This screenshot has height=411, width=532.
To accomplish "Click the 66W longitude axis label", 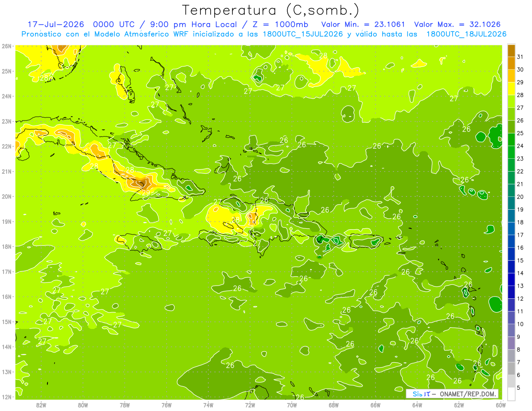I will (376, 405).
